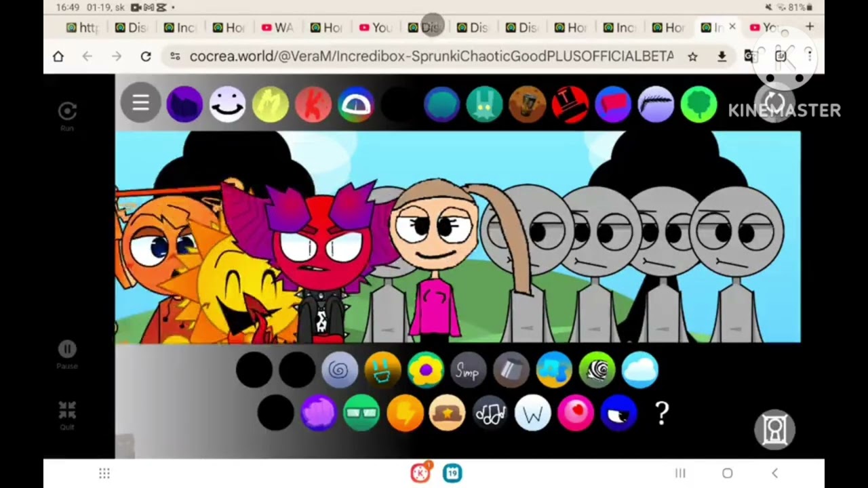Image resolution: width=868 pixels, height=488 pixels.
Task: Pause the project playback
Action: 67,354
